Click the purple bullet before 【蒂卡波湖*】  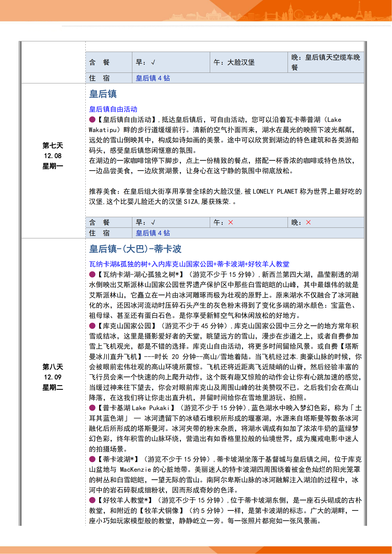coord(92,459)
